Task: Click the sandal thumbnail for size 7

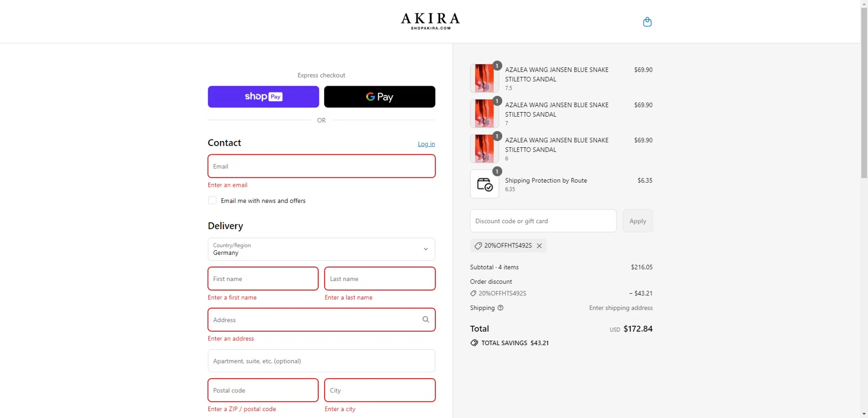Action: click(x=484, y=113)
